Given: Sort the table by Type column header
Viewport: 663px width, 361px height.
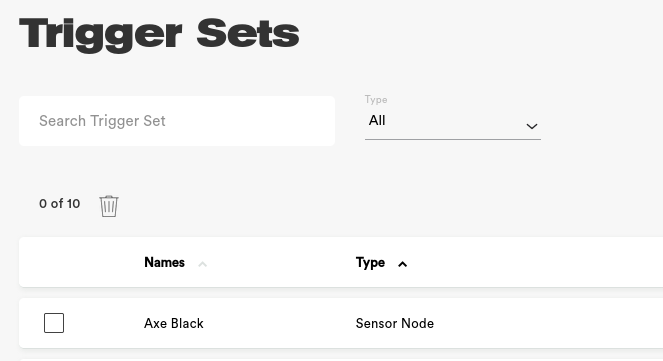Looking at the screenshot, I should click(370, 263).
